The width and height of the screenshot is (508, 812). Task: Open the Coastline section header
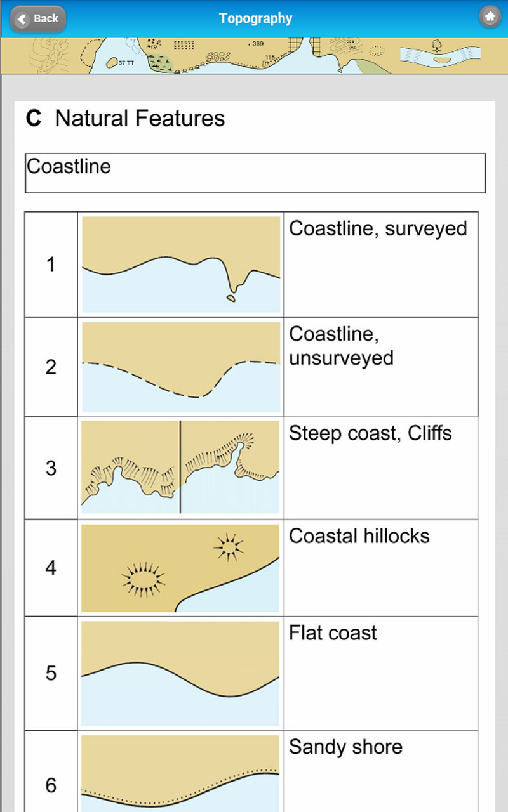[254, 172]
